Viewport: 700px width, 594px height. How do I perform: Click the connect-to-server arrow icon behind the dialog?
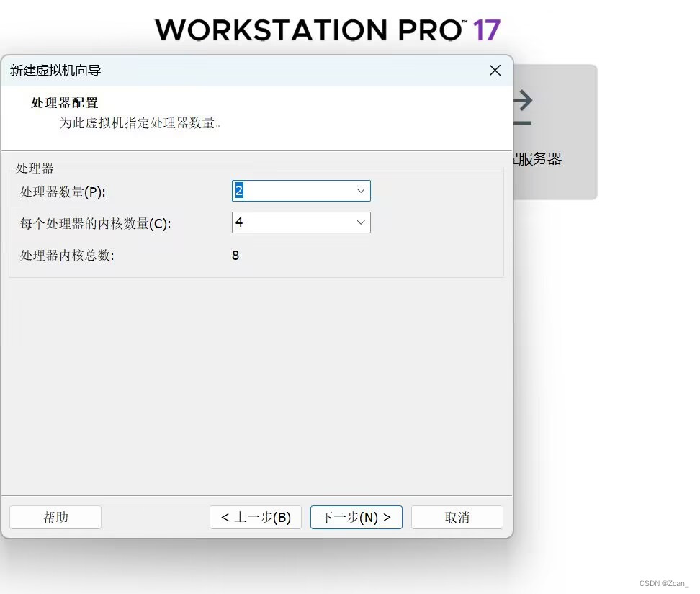(x=523, y=107)
